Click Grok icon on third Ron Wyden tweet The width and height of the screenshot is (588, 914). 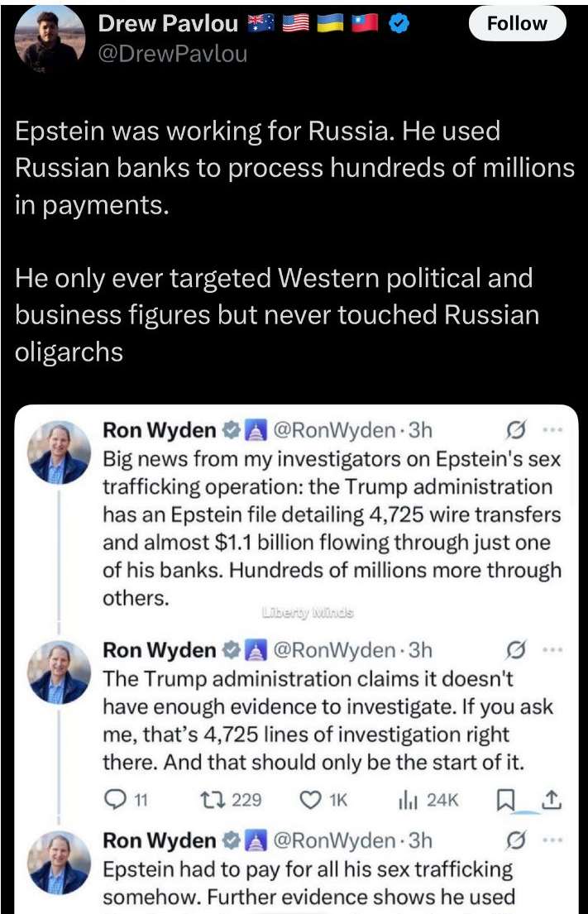pyautogui.click(x=516, y=841)
